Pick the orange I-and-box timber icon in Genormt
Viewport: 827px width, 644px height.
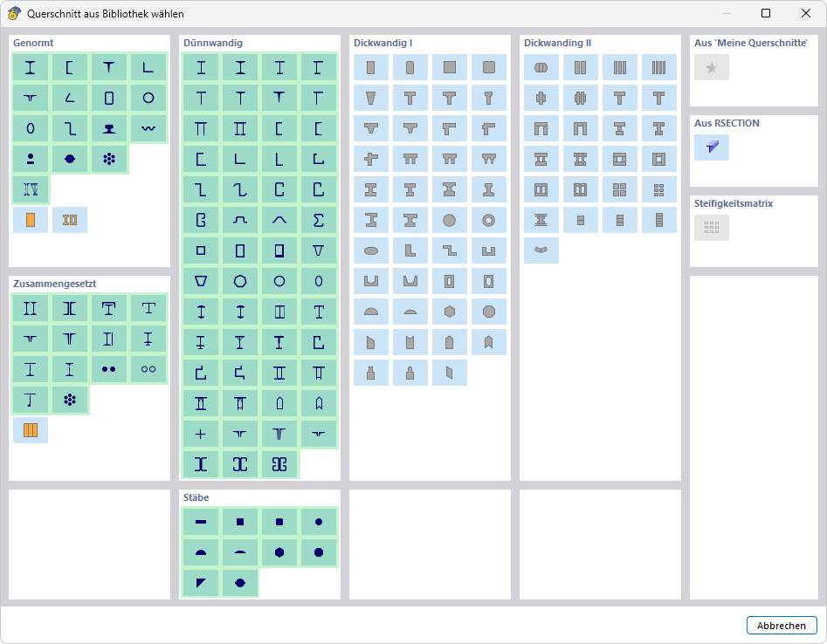(x=70, y=220)
